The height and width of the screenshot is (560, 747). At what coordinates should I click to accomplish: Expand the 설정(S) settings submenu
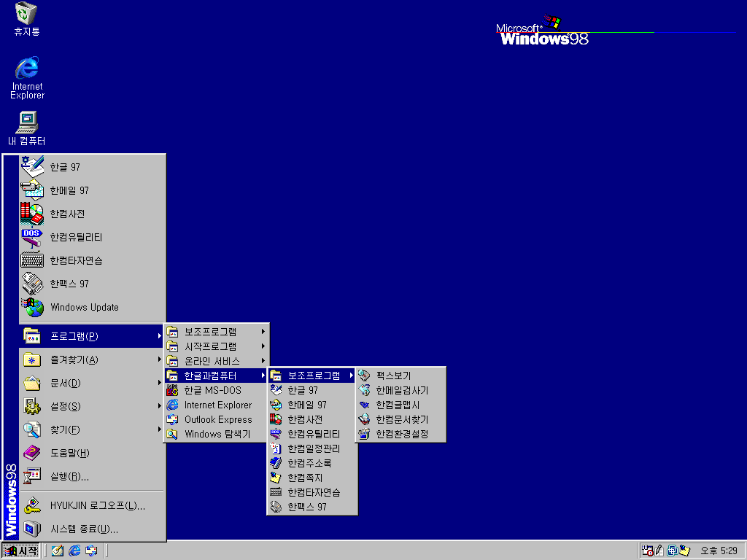click(93, 406)
